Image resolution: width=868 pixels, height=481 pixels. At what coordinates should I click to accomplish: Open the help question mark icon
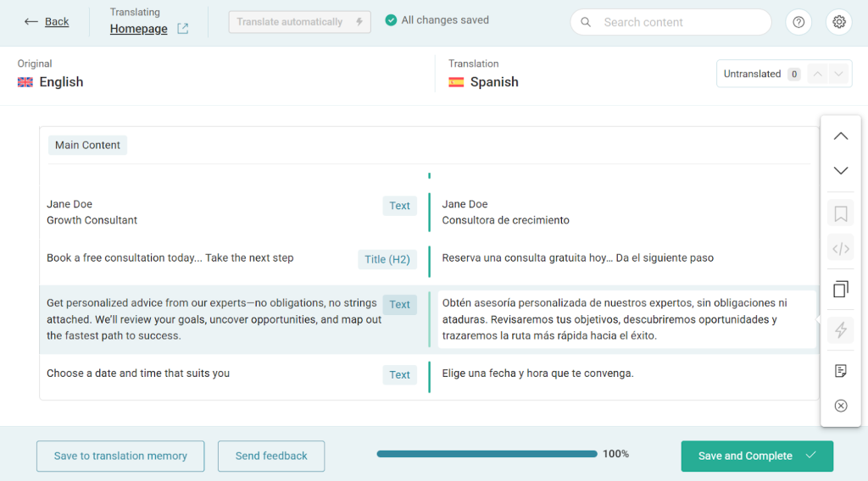point(798,22)
